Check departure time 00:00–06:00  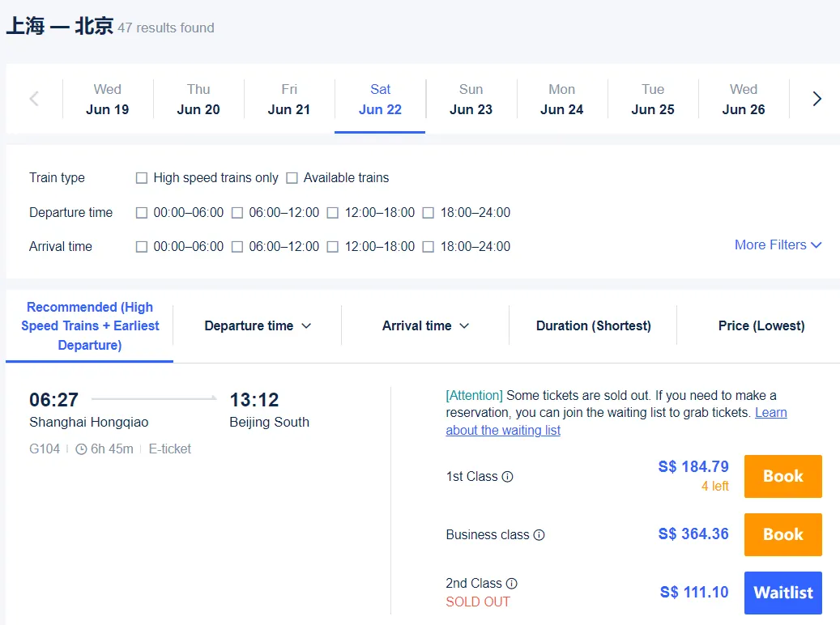click(142, 212)
